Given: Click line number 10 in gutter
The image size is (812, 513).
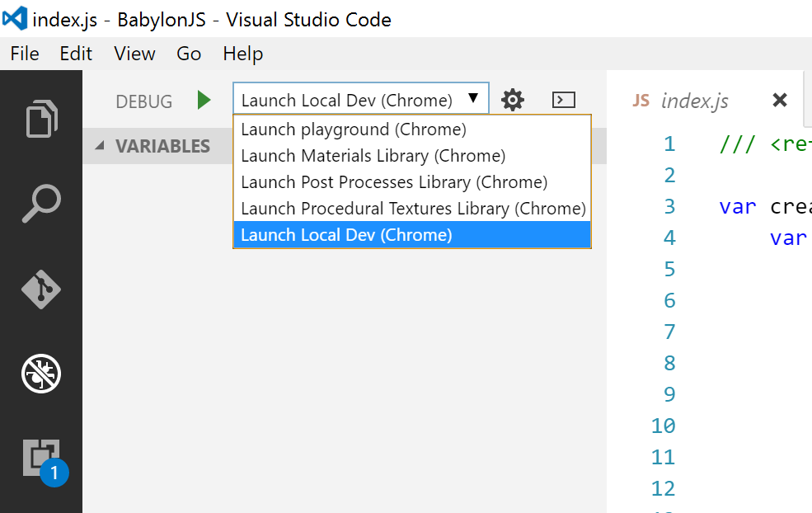Looking at the screenshot, I should pos(664,426).
